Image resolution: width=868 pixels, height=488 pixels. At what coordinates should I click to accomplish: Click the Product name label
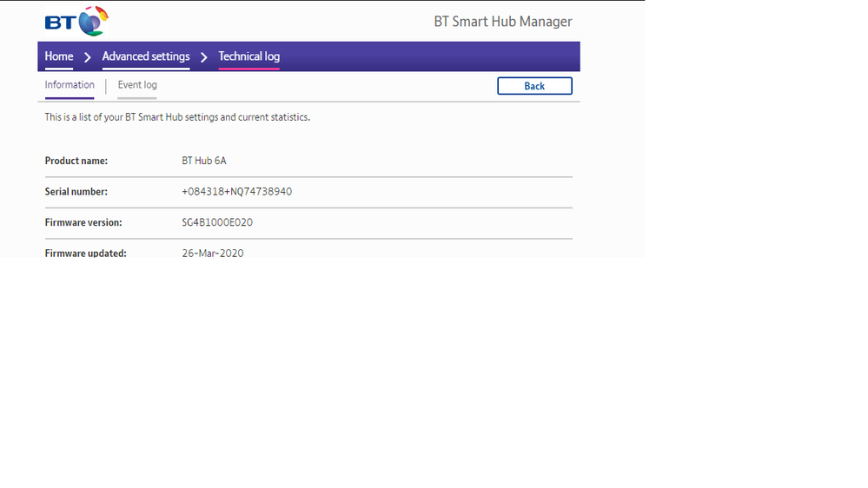coord(76,162)
